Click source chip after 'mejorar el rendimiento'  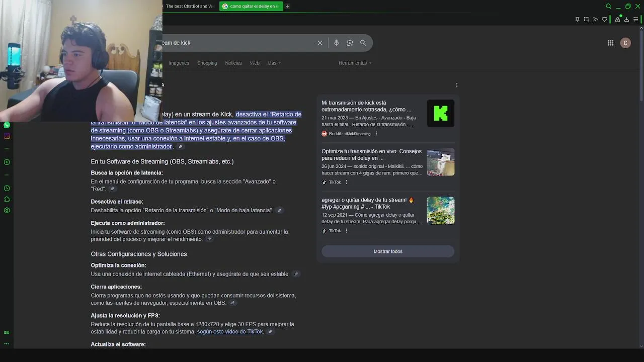209,239
